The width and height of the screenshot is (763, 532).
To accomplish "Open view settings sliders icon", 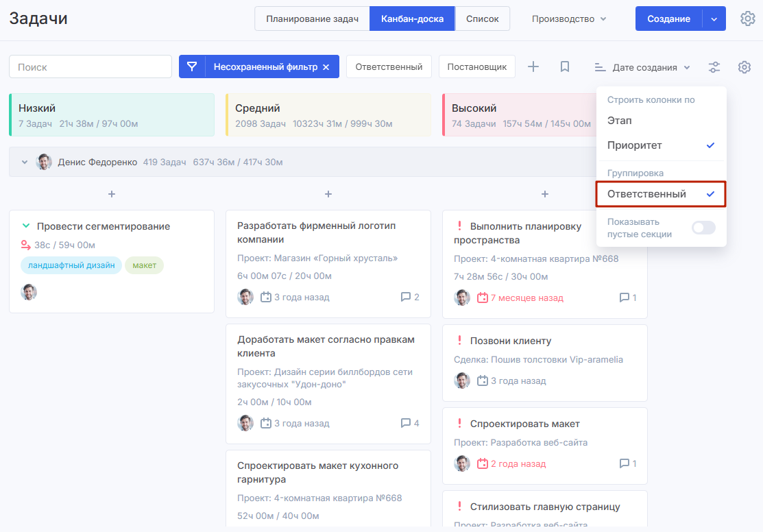I will click(714, 67).
